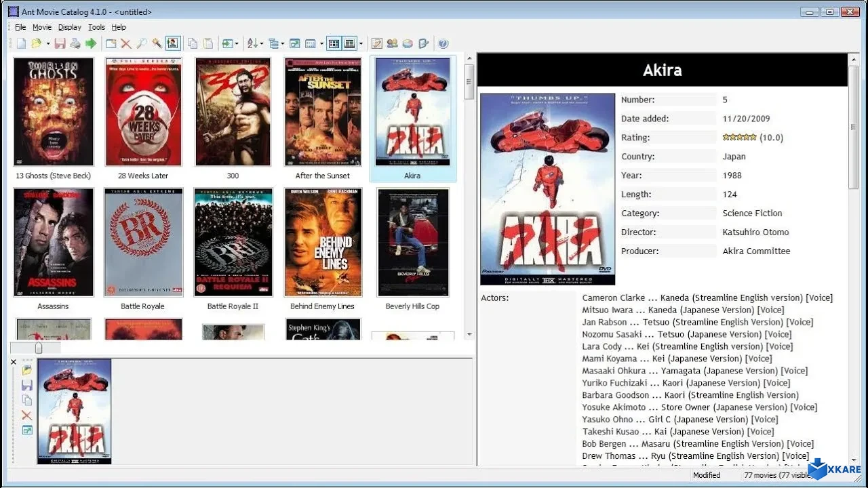Load a picture with the picture panel folder icon
This screenshot has width=868, height=488.
[27, 370]
